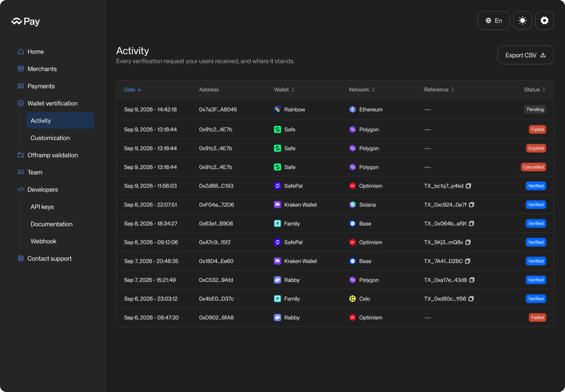Open Payments section
Image resolution: width=565 pixels, height=392 pixels.
tap(41, 86)
